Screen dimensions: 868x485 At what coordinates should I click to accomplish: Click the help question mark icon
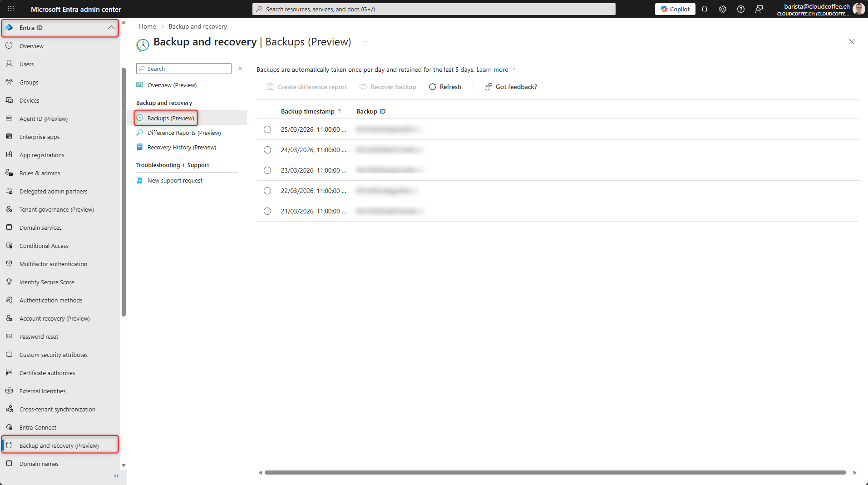point(741,9)
